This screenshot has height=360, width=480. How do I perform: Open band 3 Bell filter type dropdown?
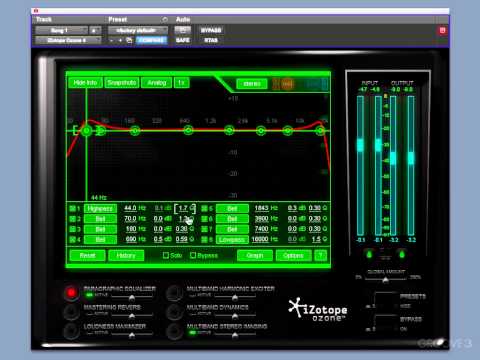pos(100,229)
